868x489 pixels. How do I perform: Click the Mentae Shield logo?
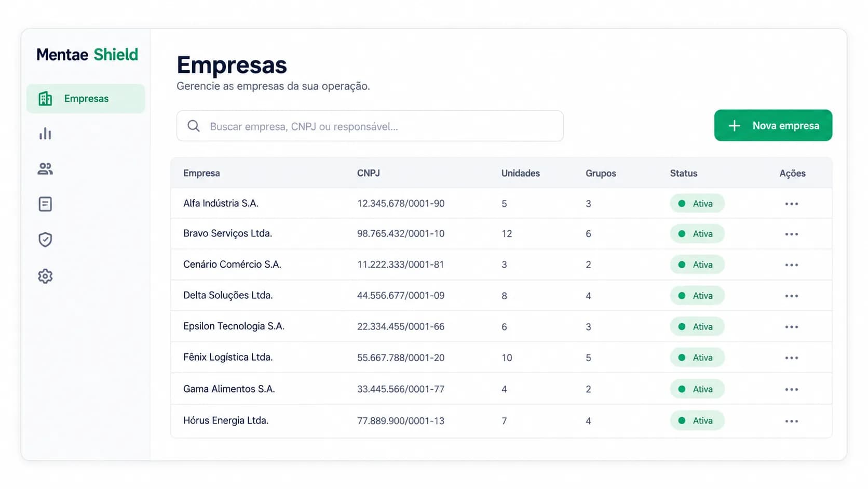point(87,55)
